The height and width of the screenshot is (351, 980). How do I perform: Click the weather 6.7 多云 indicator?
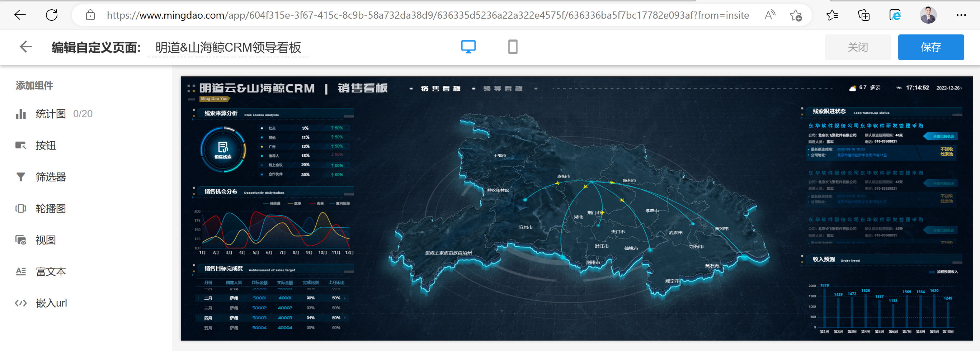(865, 88)
